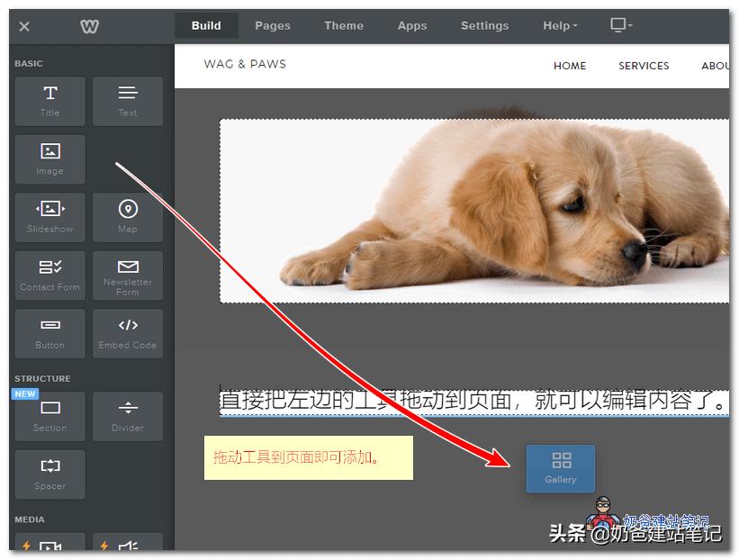The height and width of the screenshot is (560, 739).
Task: Pick the Image element tool
Action: pyautogui.click(x=50, y=159)
